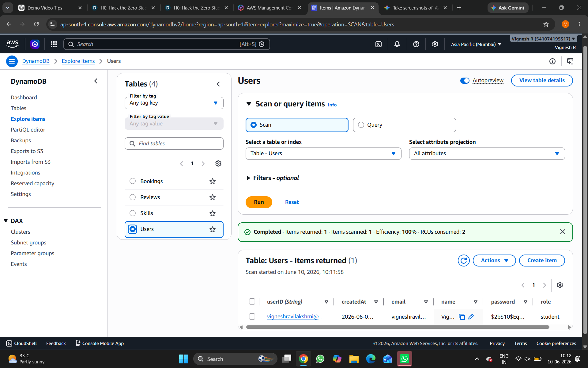The width and height of the screenshot is (588, 368).
Task: Open the items table preferences gear
Action: 560,285
